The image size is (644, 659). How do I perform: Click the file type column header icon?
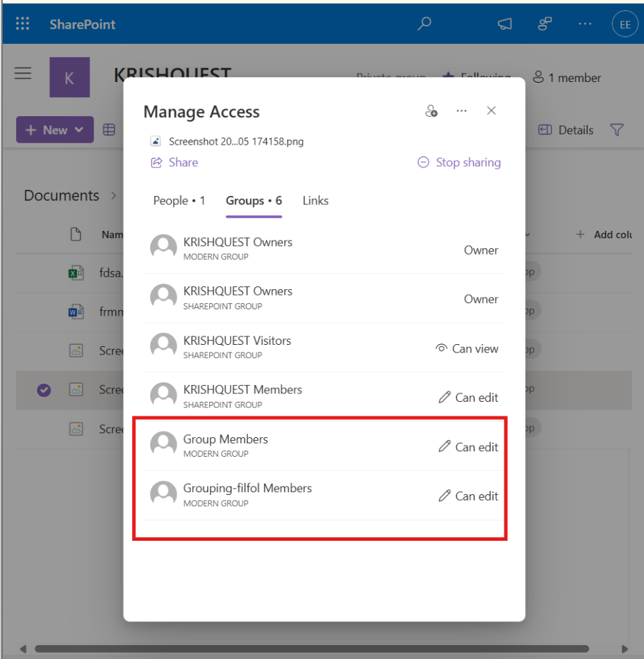76,234
